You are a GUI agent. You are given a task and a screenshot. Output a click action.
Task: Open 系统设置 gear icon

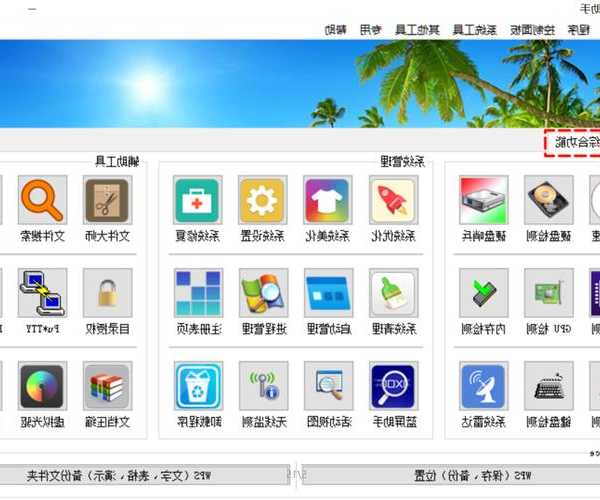pos(262,201)
